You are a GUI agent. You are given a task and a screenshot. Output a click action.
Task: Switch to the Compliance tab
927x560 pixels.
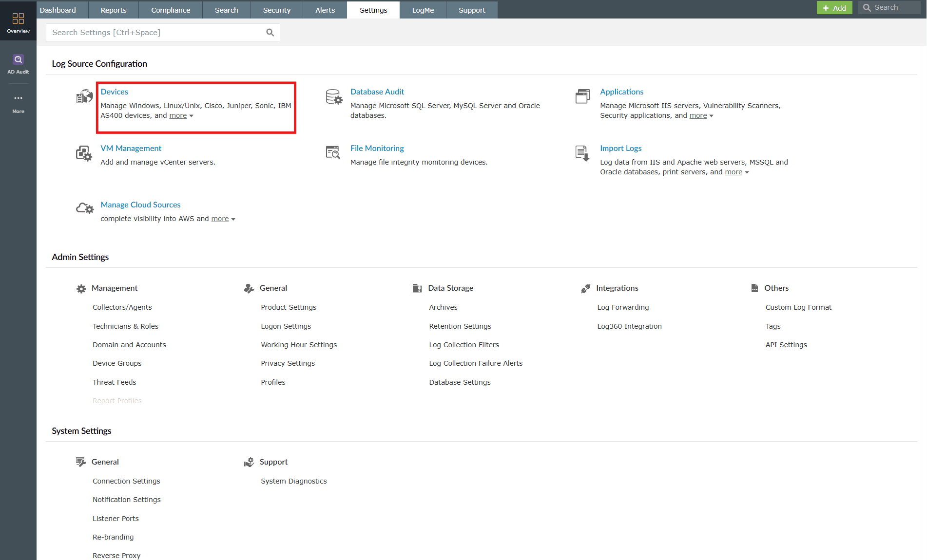tap(170, 10)
